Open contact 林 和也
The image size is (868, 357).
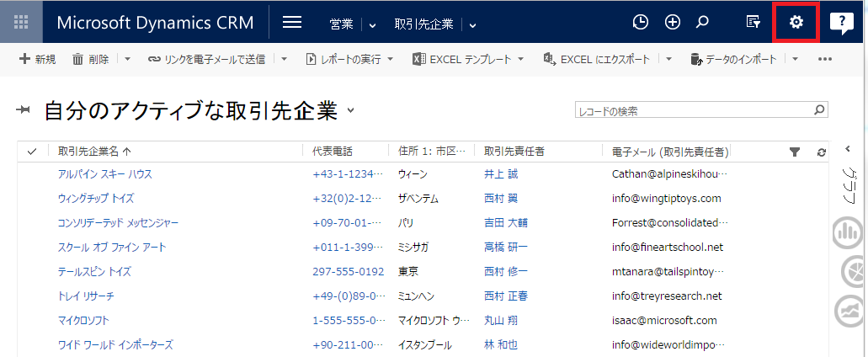(x=501, y=345)
